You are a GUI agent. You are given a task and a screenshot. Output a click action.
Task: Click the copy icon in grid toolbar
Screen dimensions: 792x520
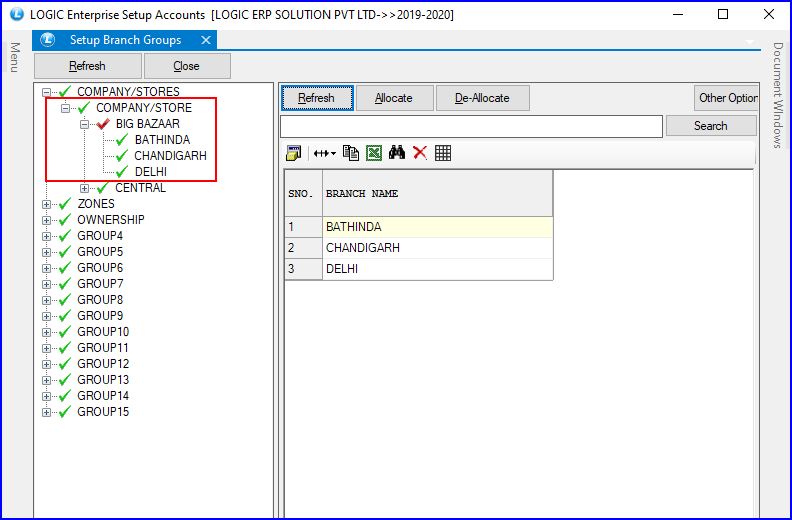(x=350, y=153)
